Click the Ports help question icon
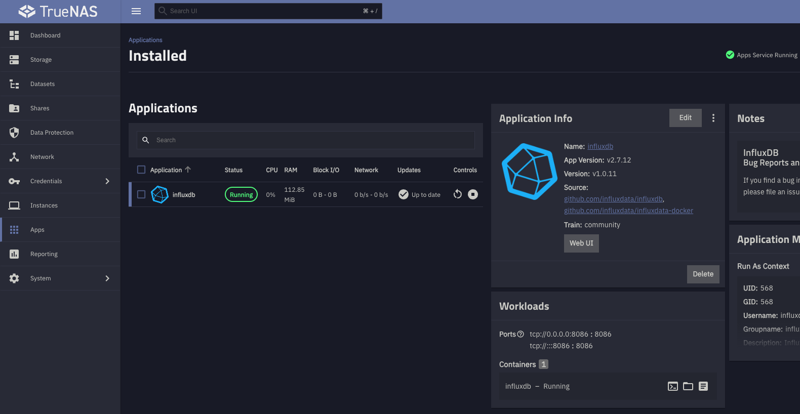Screen dimensions: 800x414 coord(520,334)
